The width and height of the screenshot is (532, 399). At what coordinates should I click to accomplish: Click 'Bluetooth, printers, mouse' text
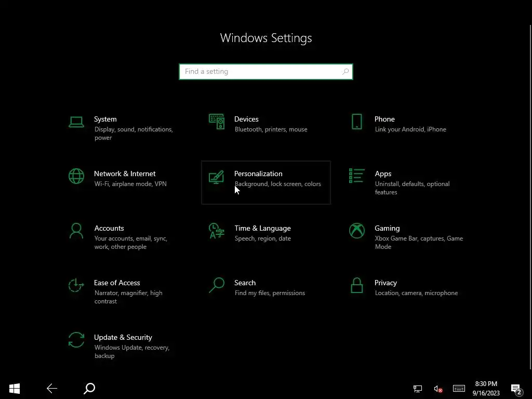[x=271, y=129]
